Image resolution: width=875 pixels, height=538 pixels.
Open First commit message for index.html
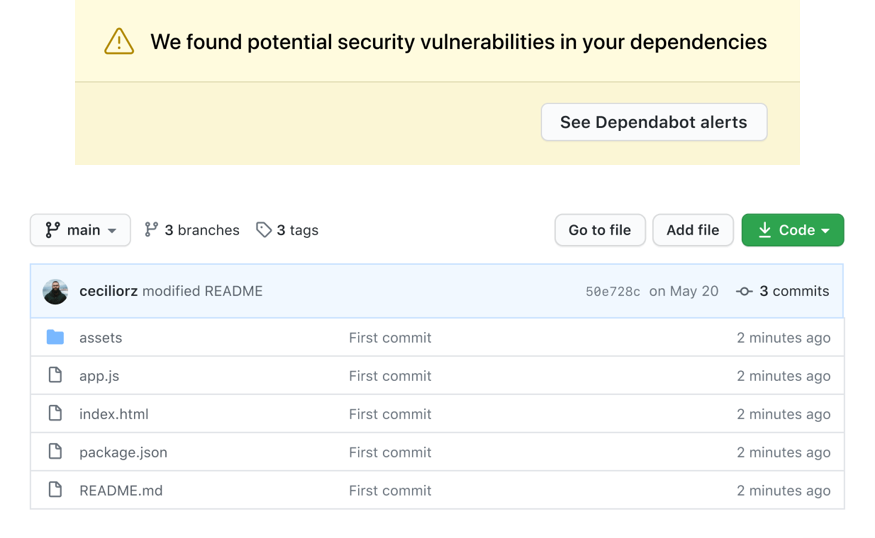(x=390, y=414)
